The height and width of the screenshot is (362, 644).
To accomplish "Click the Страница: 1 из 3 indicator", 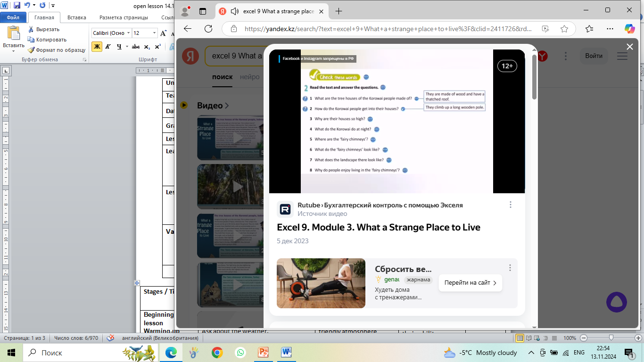I will point(25,338).
